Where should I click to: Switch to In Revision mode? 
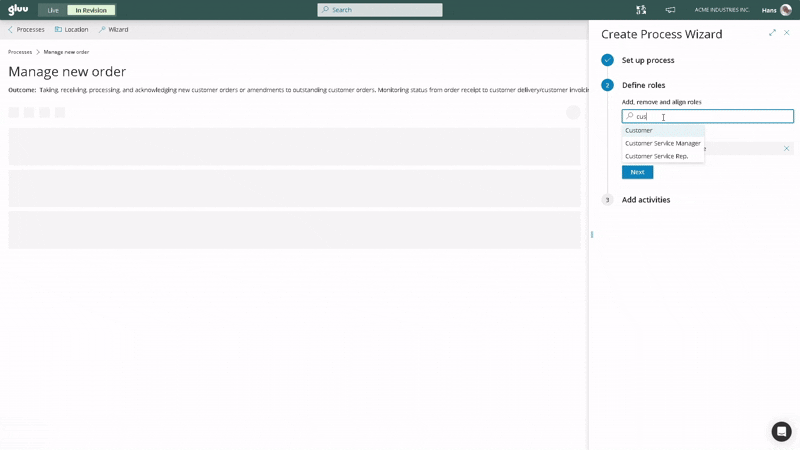(x=91, y=10)
